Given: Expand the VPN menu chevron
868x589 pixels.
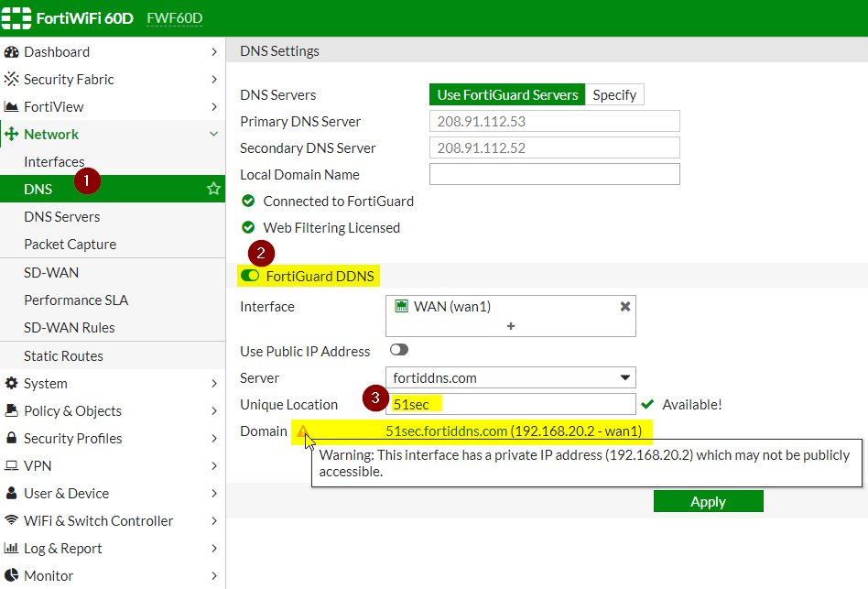Looking at the screenshot, I should click(x=213, y=465).
